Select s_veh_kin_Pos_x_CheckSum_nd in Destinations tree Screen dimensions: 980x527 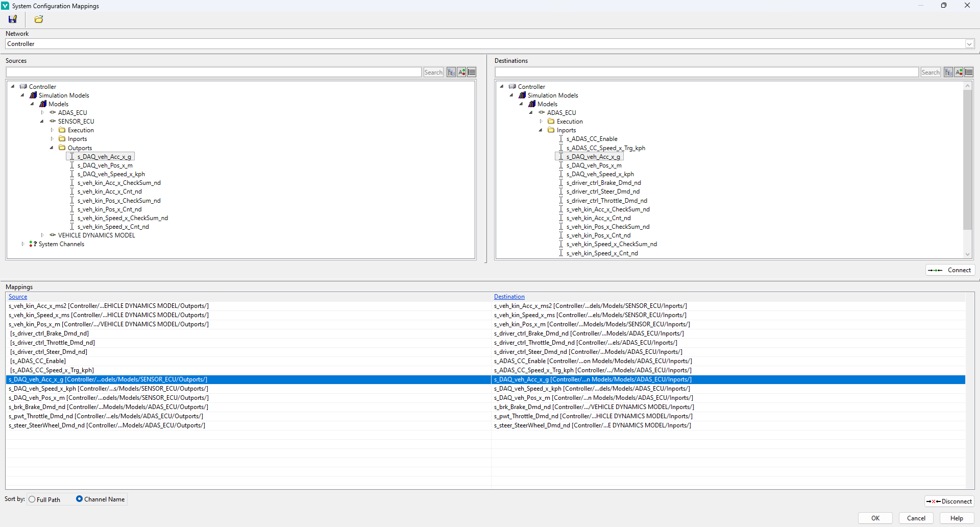607,227
